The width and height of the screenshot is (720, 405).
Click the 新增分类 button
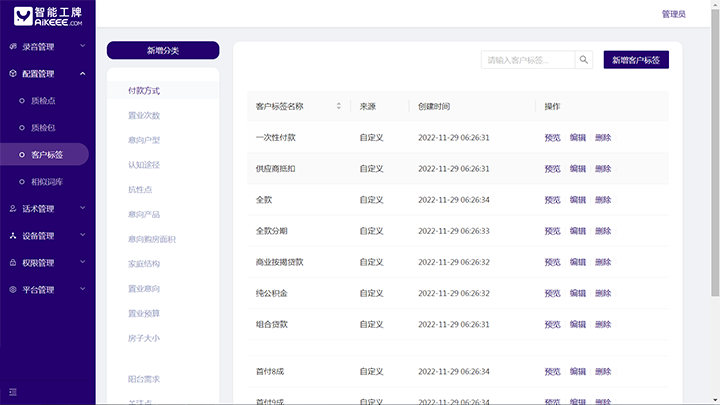[x=163, y=50]
